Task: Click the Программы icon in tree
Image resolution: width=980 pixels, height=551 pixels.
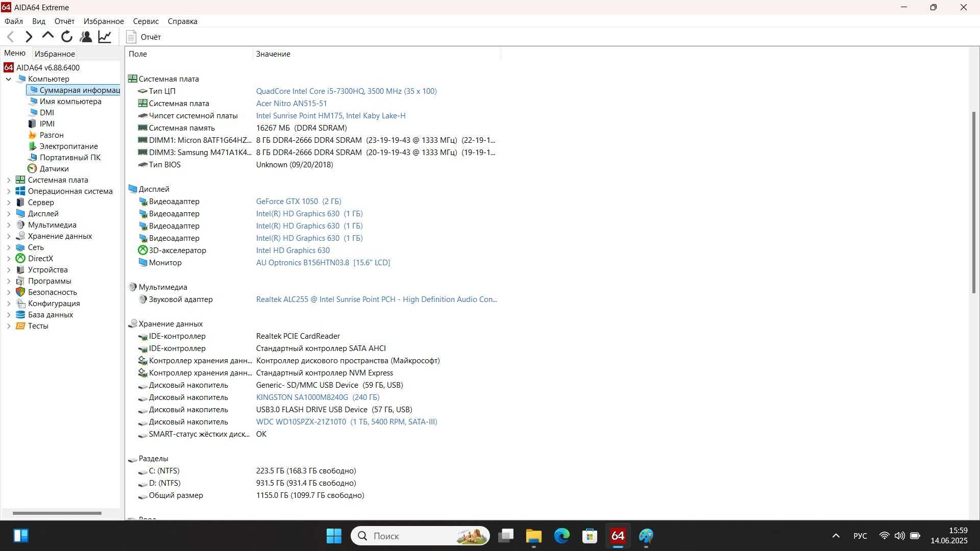Action: (20, 281)
